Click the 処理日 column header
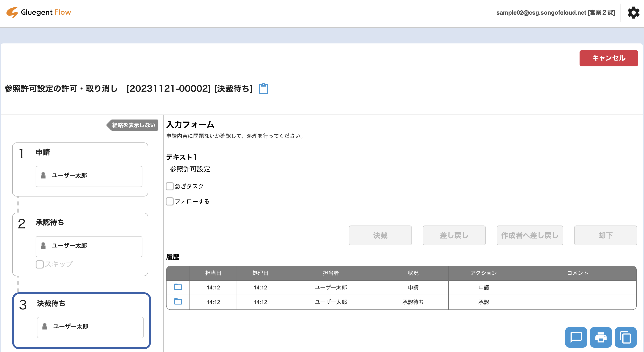Viewport: 644px width, 352px height. [x=260, y=273]
